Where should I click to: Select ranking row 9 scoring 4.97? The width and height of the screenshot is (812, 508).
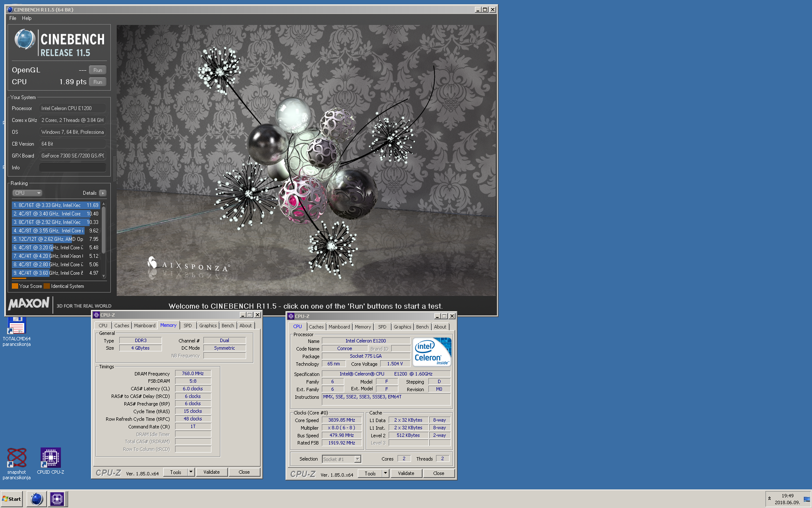(55, 273)
